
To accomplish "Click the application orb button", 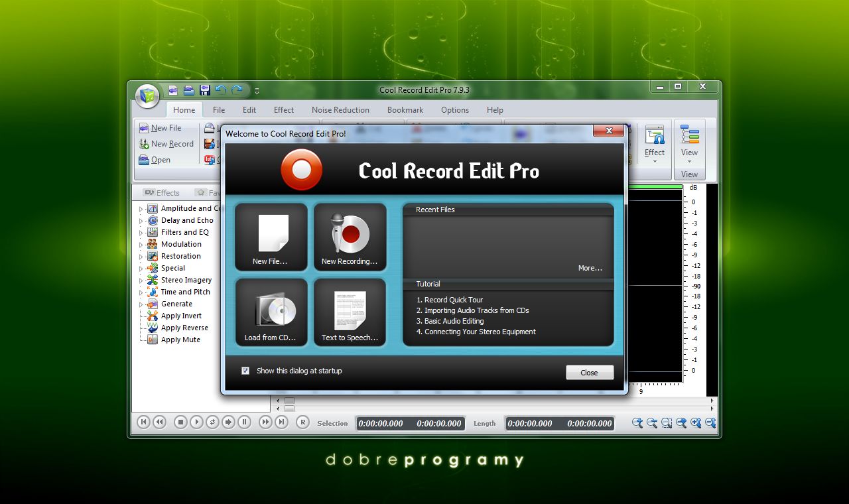I will (x=147, y=95).
